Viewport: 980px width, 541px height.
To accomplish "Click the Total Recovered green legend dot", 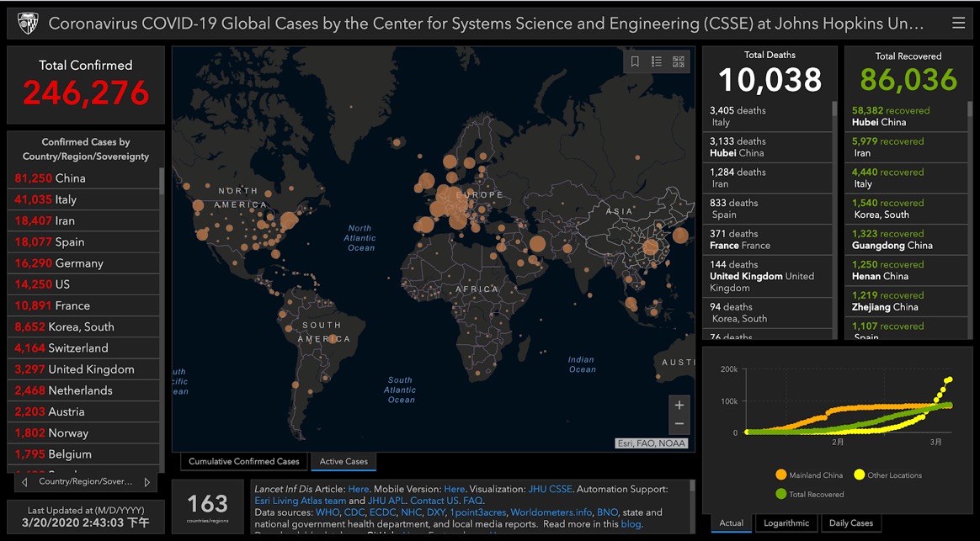I will 780,494.
